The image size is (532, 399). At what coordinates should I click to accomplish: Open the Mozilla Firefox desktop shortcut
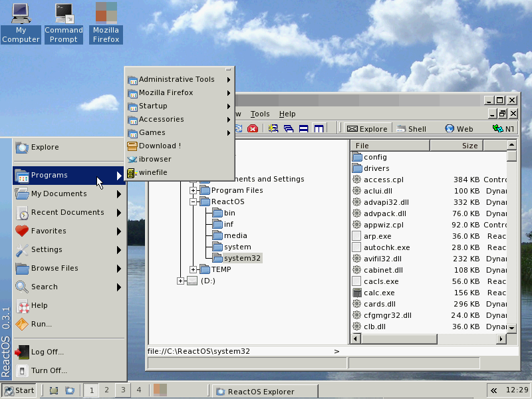coord(106,23)
